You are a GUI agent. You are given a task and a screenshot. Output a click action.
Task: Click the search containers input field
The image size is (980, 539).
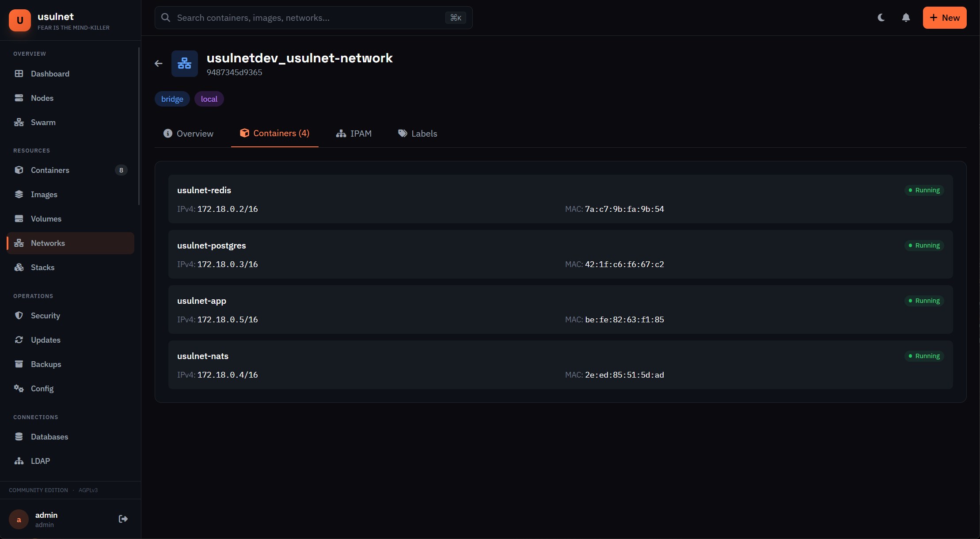(x=309, y=18)
